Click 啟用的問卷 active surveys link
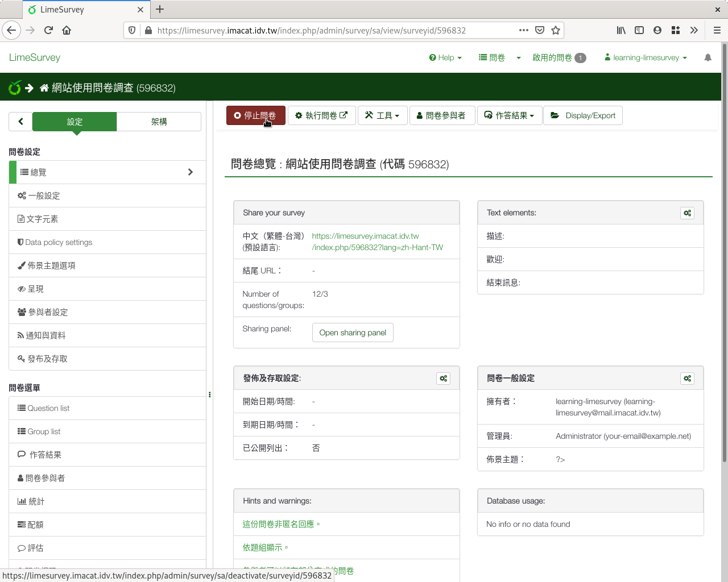728x582 pixels. (559, 57)
